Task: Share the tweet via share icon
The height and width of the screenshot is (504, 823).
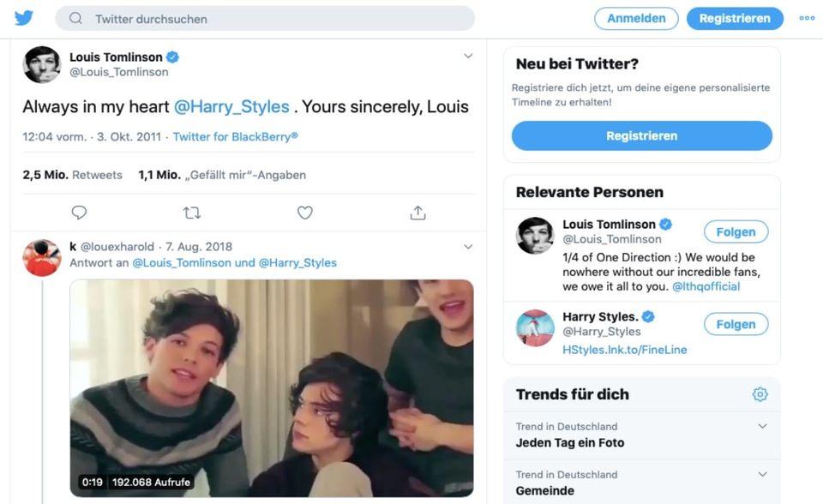Action: [418, 213]
